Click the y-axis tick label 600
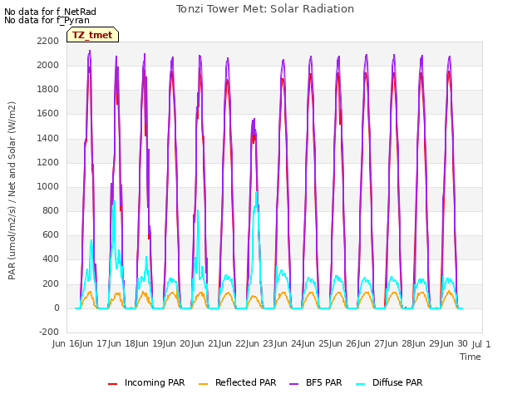532x399 pixels. click(x=51, y=235)
